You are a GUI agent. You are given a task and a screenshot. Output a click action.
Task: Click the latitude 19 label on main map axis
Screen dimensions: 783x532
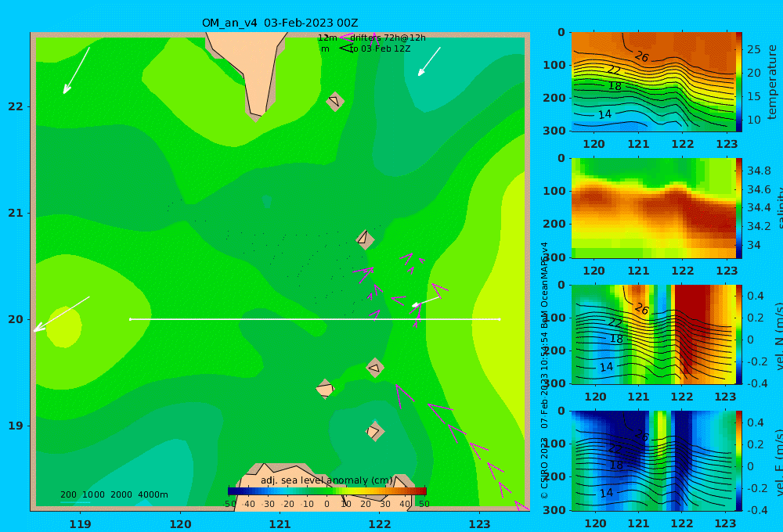pos(16,426)
